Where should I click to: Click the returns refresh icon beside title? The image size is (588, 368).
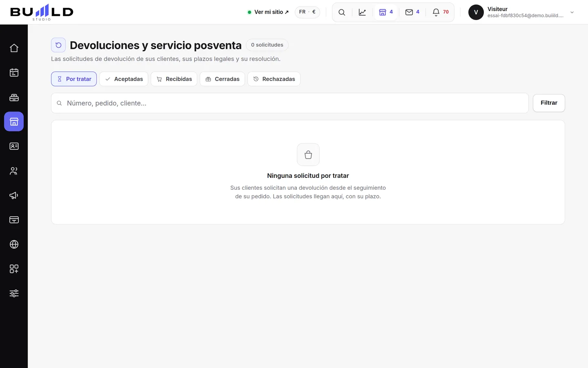tap(58, 45)
